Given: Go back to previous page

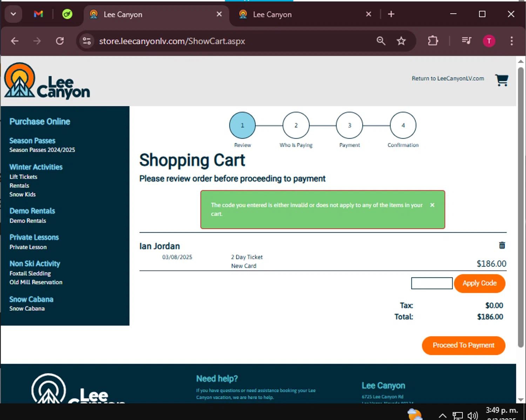Looking at the screenshot, I should pyautogui.click(x=15, y=41).
